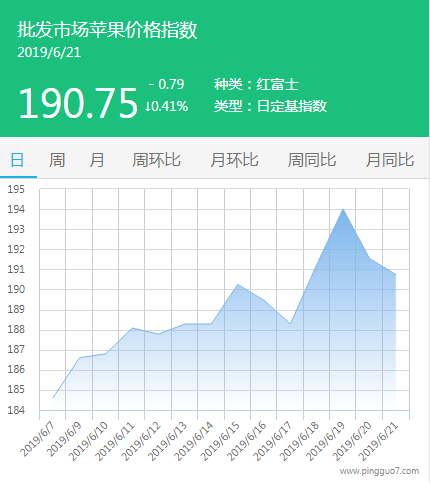Viewport: 430px width, 483px height.
Task: Click the chart point for 2019/6/17
Action: click(290, 324)
